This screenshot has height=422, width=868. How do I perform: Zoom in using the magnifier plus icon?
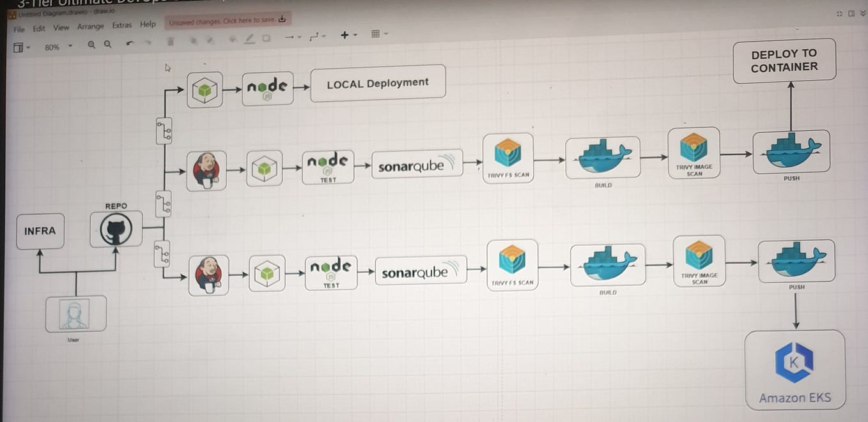pyautogui.click(x=91, y=44)
